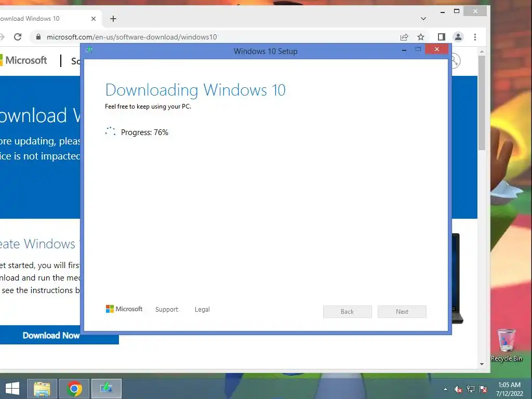
Task: Open the Windows Start button
Action: (12, 389)
